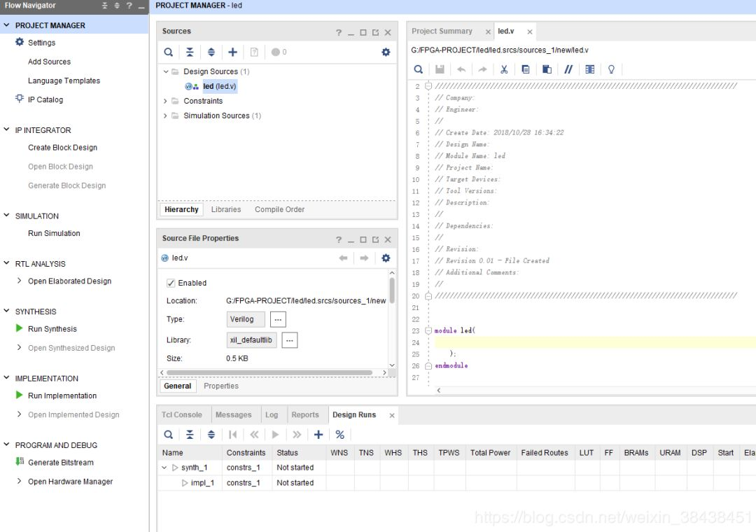Click the search icon in Design Runs toolbar

[x=168, y=435]
